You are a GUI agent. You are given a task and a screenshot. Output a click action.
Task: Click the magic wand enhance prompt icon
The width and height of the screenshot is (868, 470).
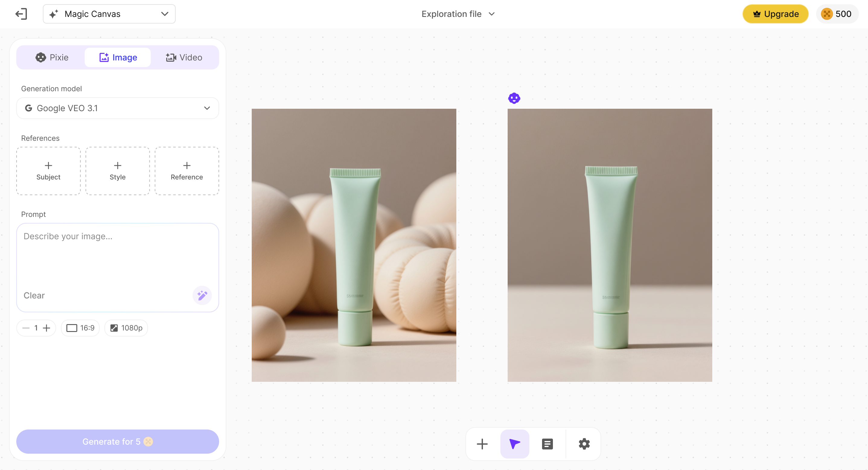pyautogui.click(x=202, y=295)
